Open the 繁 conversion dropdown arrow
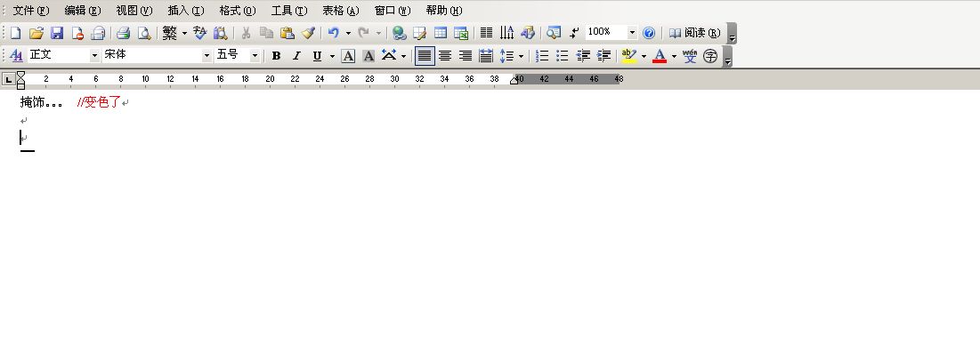The image size is (980, 344). [x=184, y=33]
